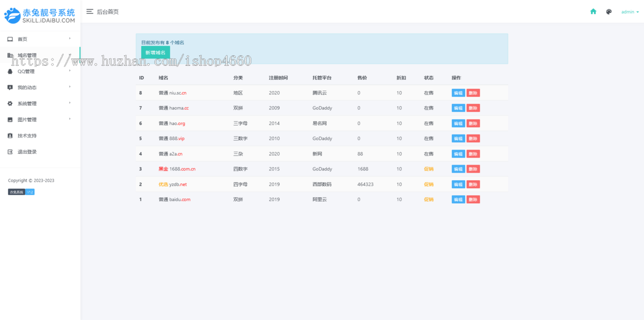Click the 新增域名 button
Image resolution: width=644 pixels, height=320 pixels.
(x=155, y=52)
